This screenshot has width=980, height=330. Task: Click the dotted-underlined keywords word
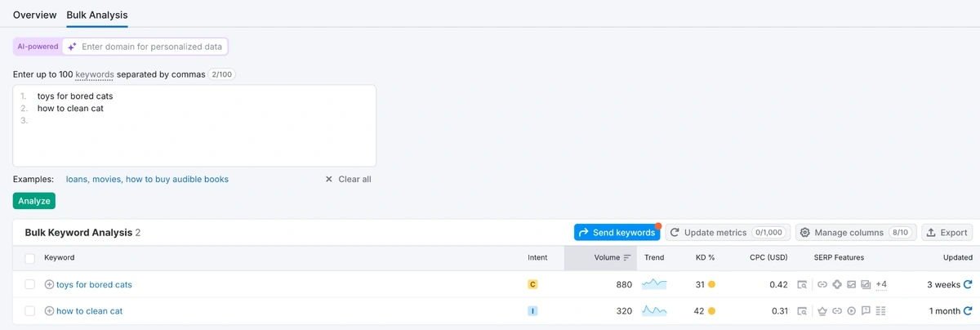click(x=94, y=74)
